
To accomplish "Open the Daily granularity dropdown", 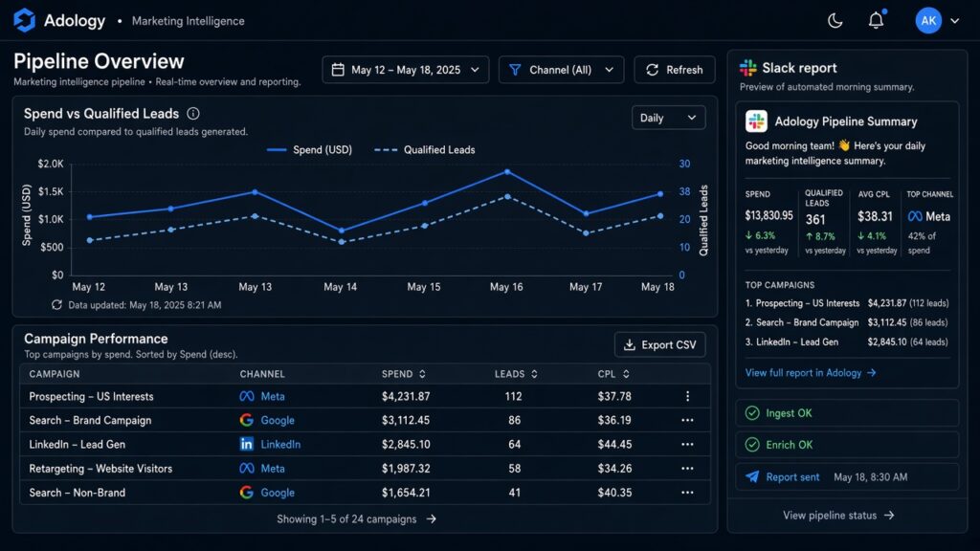I will [x=668, y=118].
